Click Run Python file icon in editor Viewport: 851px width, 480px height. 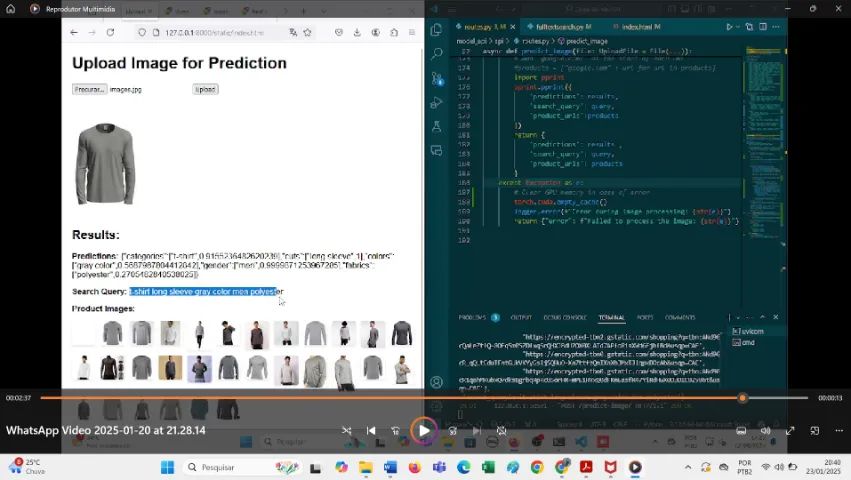pyautogui.click(x=729, y=27)
